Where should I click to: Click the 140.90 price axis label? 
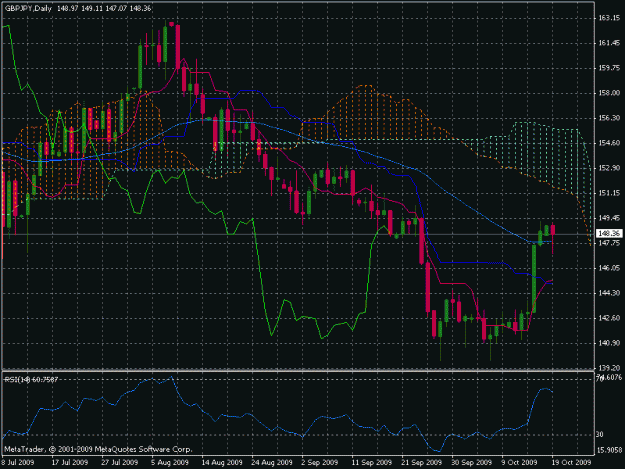point(609,343)
